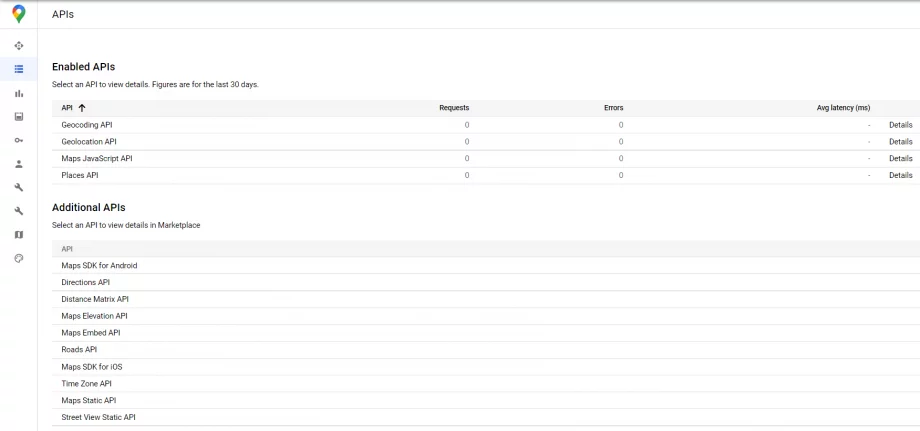
Task: Open Details for Places API
Action: (901, 175)
